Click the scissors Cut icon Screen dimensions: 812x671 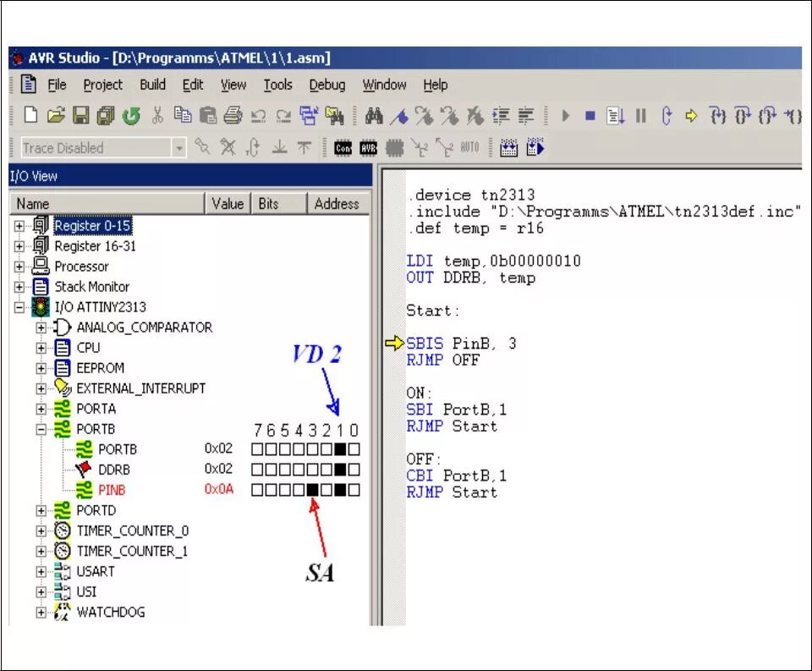(x=157, y=115)
